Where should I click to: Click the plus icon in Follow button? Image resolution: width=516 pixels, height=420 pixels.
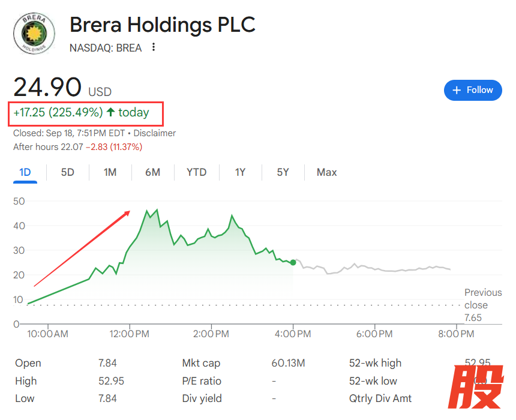[x=457, y=90]
